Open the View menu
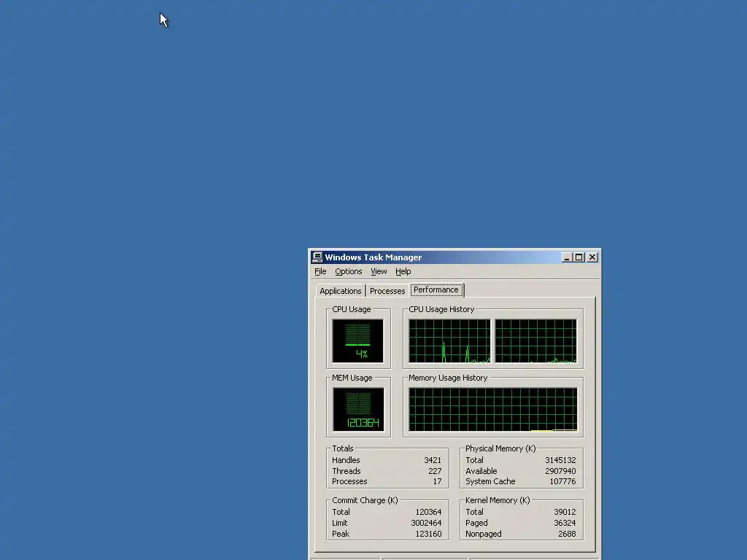Screen dimensions: 747x560 point(379,271)
